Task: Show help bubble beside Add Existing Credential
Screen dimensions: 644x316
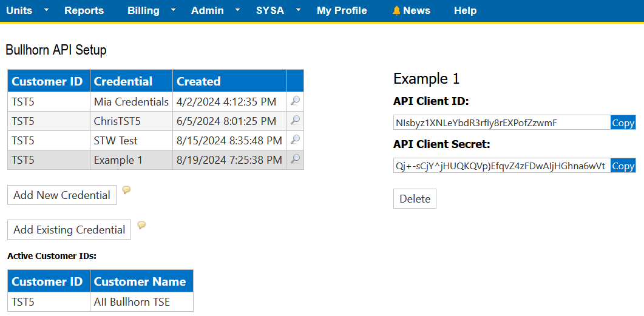Action: tap(141, 224)
